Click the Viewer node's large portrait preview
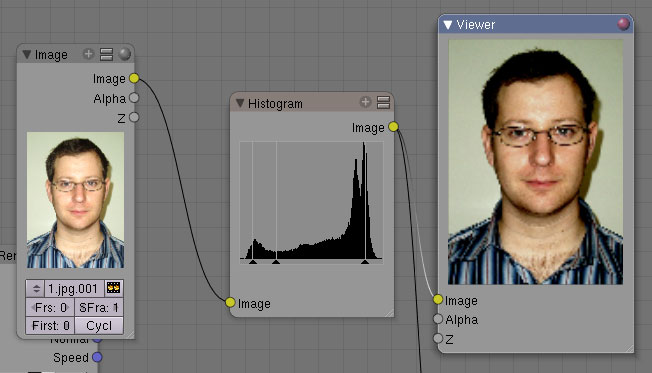The image size is (652, 373). point(536,162)
